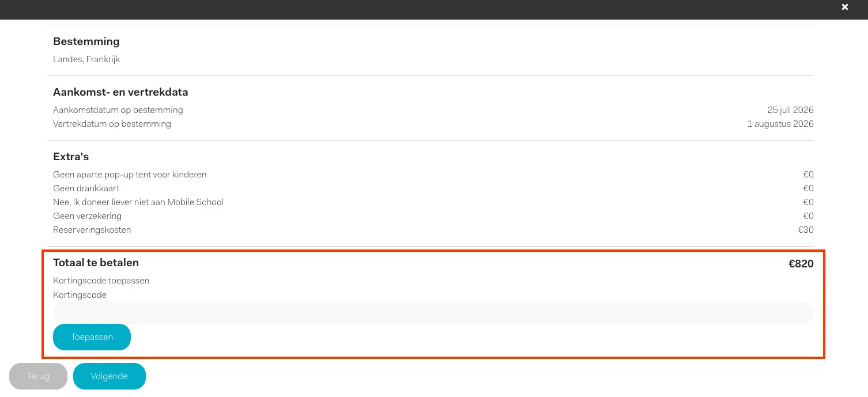
Task: Click the Toepassen discount button
Action: 92,337
